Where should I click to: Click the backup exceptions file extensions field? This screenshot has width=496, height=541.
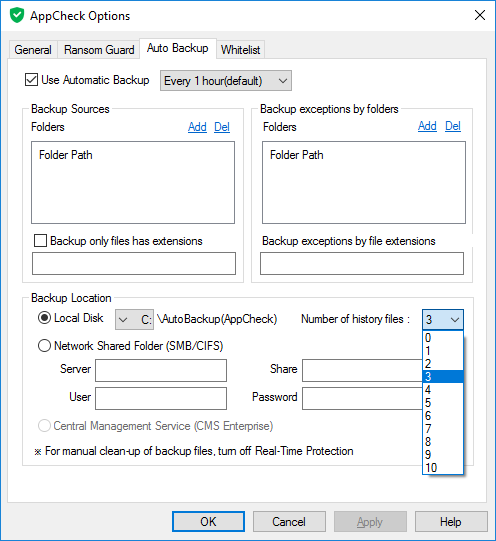coord(362,263)
